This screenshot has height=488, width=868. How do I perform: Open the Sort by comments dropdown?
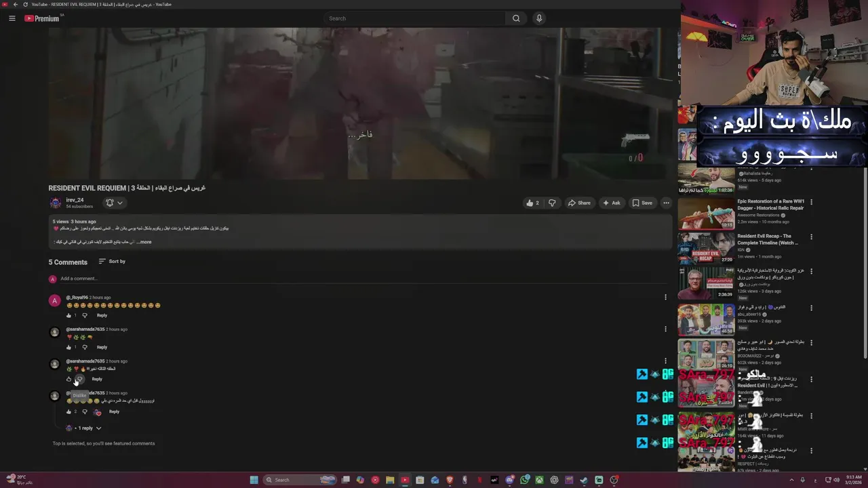tap(112, 262)
